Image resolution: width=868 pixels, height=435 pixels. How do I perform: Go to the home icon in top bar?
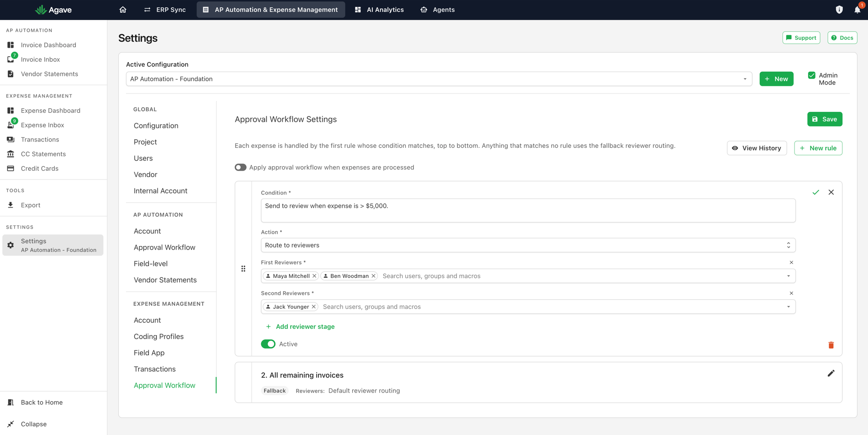pyautogui.click(x=123, y=10)
